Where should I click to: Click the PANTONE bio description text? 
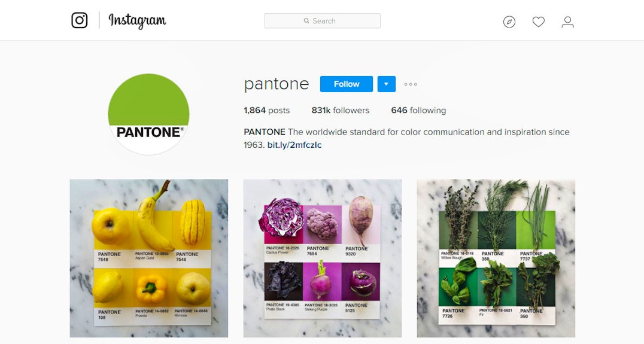coord(406,138)
